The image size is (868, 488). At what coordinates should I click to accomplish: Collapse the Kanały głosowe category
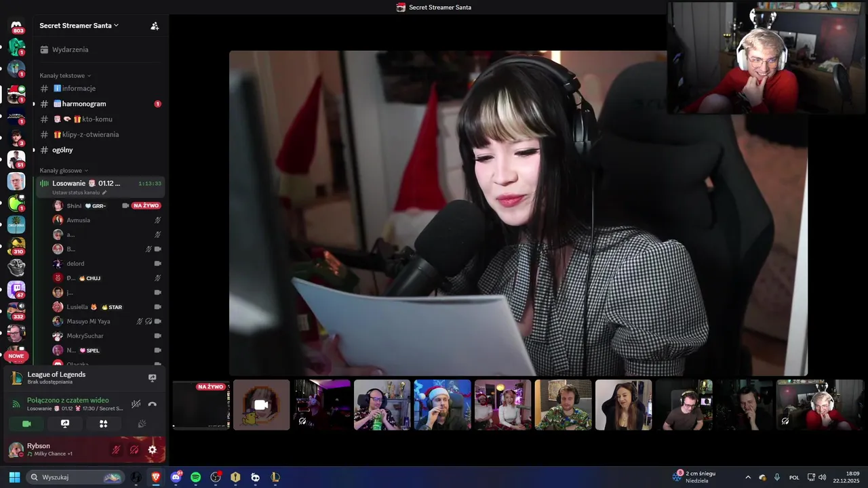pyautogui.click(x=64, y=170)
